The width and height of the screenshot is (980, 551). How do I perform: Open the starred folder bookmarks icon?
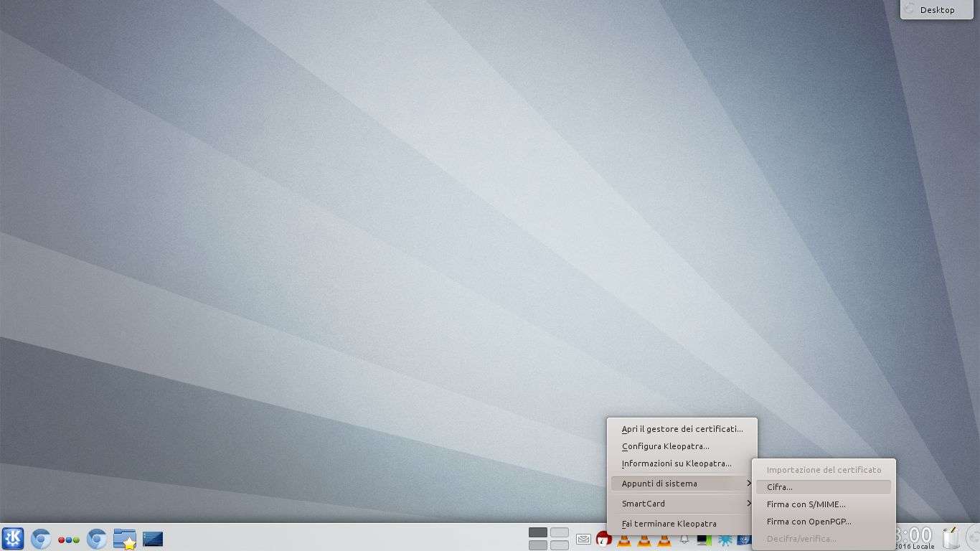coord(124,539)
